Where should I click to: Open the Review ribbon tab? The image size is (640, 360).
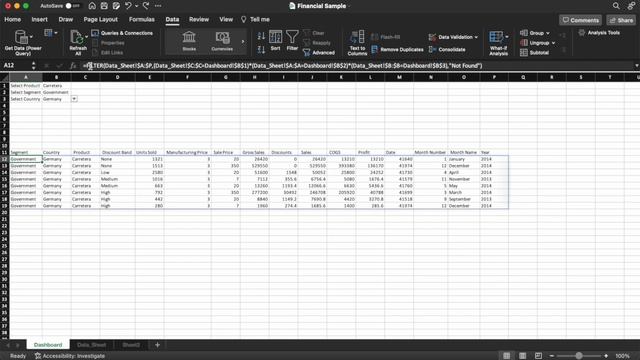tap(199, 19)
